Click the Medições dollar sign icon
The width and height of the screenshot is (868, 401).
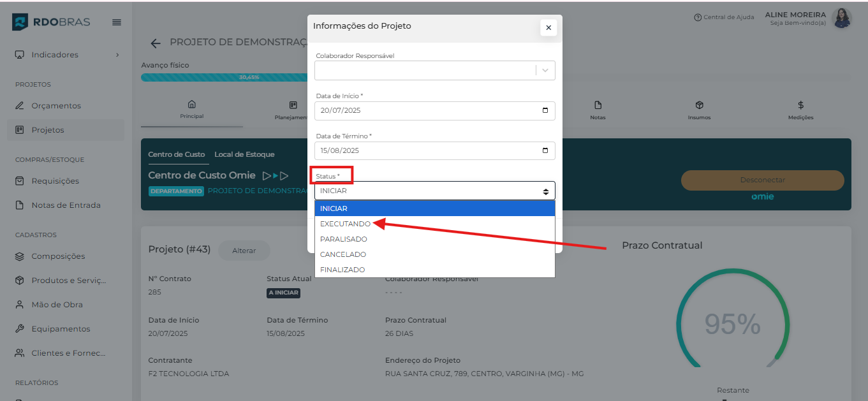point(800,105)
